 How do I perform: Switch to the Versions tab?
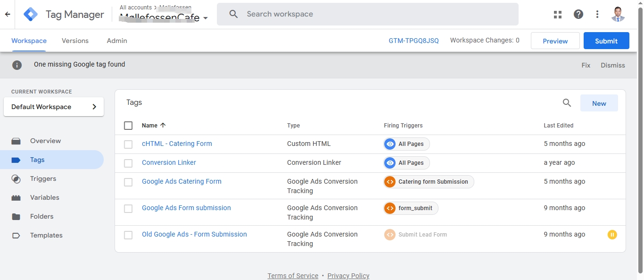coord(75,41)
